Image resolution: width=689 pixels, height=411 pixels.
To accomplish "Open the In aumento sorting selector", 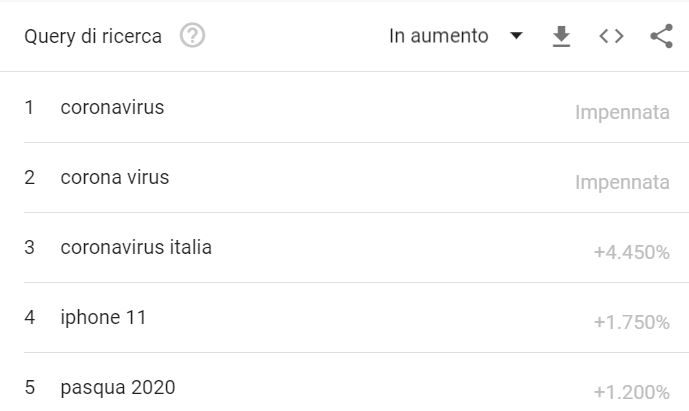I will point(456,36).
